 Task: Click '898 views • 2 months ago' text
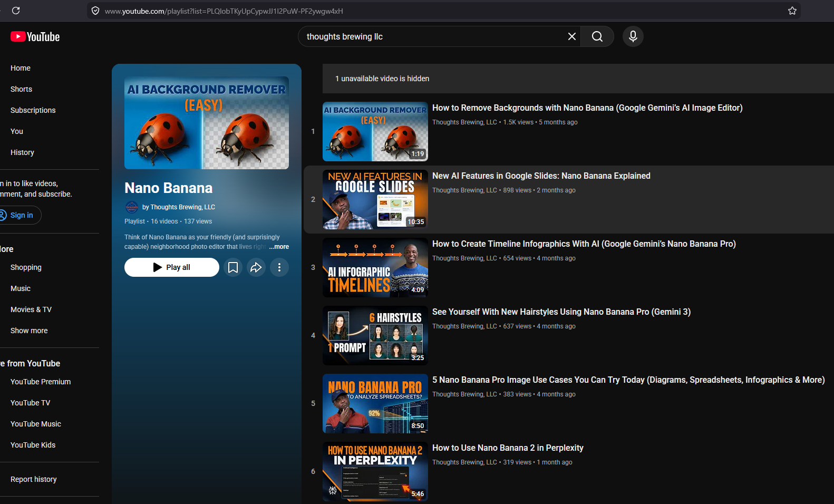coord(539,190)
